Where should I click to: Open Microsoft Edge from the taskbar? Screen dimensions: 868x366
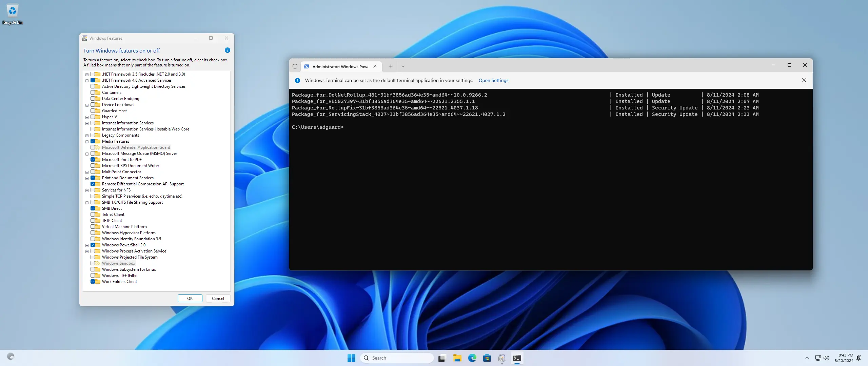(x=472, y=358)
